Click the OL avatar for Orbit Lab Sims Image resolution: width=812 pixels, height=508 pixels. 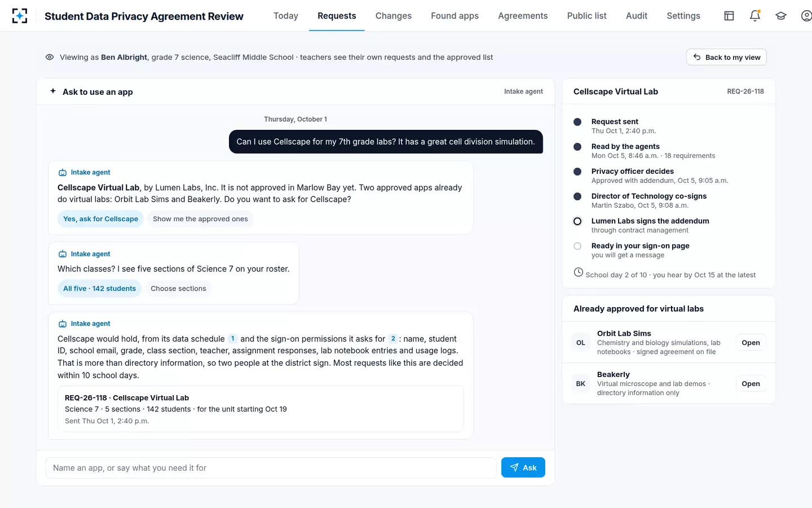click(581, 343)
